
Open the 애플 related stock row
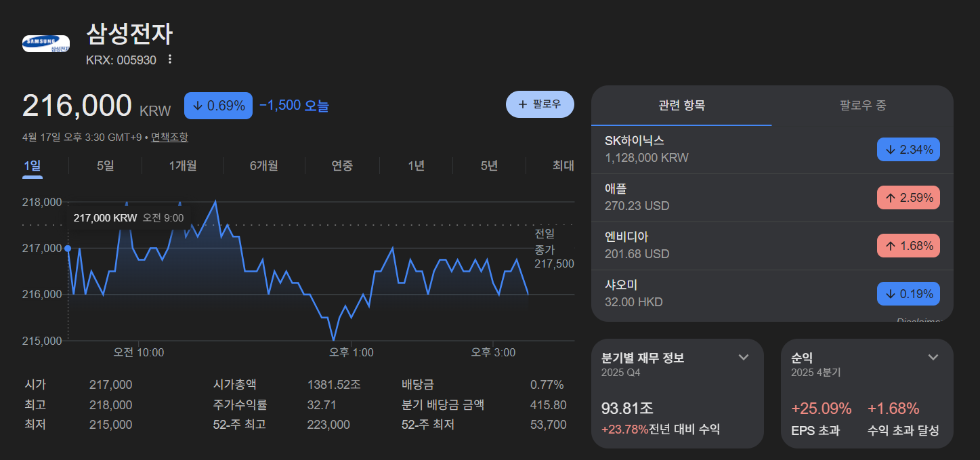[x=772, y=198]
